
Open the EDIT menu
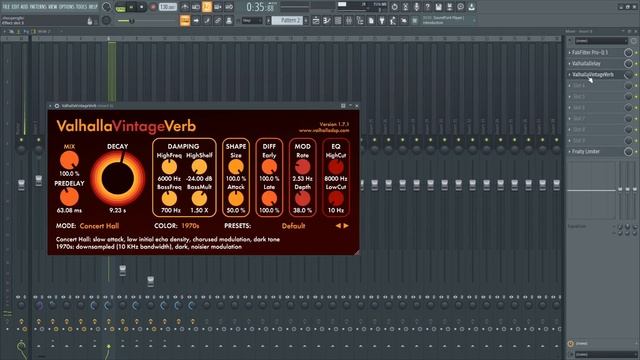click(15, 7)
